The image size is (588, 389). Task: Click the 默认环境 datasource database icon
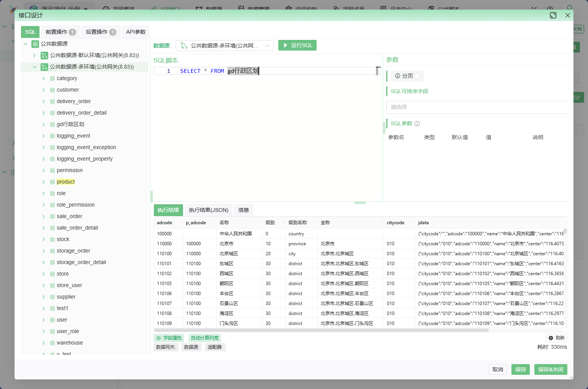44,56
